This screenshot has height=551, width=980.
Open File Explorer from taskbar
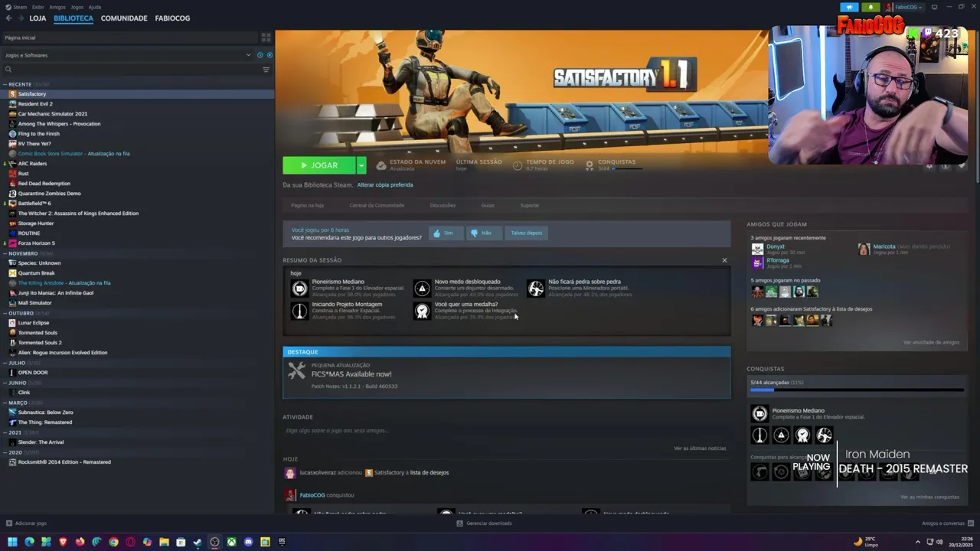pyautogui.click(x=164, y=542)
